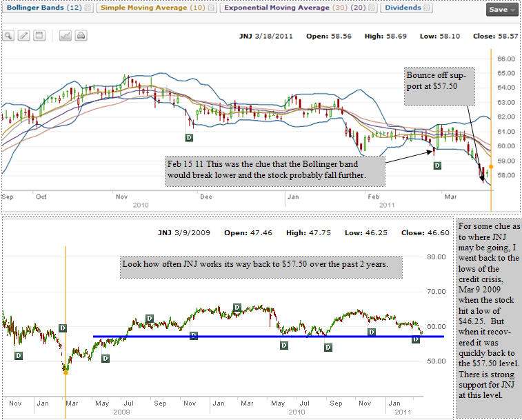The height and width of the screenshot is (420, 522).
Task: Click the lower chart dividend marker near Nov 2008
Action: 19,356
